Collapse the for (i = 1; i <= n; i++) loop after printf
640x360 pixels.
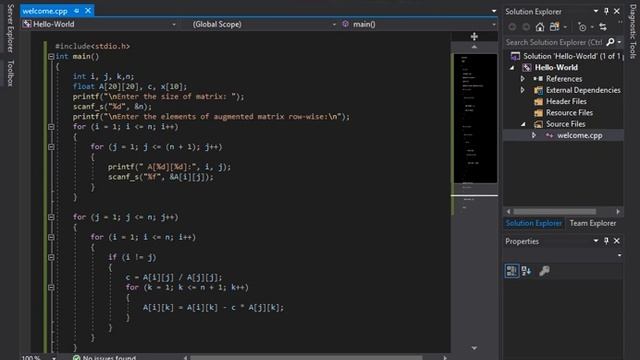coord(51,127)
